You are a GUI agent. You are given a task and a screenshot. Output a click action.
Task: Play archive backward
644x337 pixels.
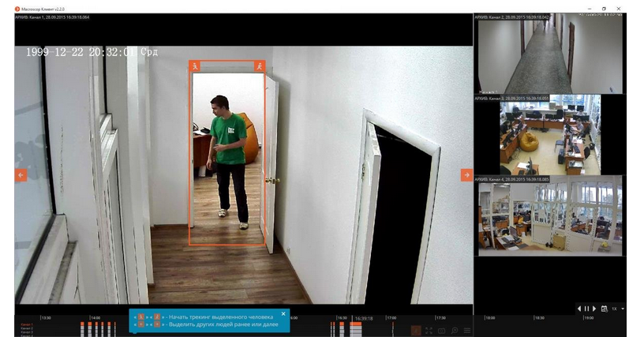tap(579, 309)
